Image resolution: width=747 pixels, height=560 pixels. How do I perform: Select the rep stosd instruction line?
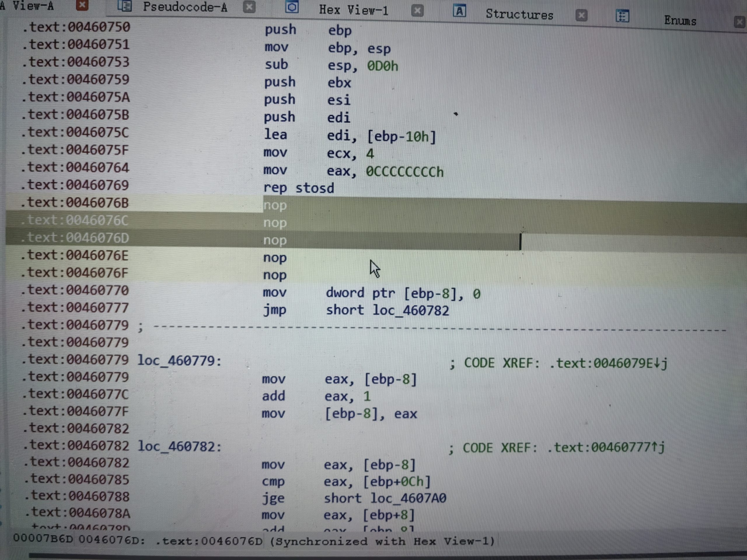[x=299, y=188]
